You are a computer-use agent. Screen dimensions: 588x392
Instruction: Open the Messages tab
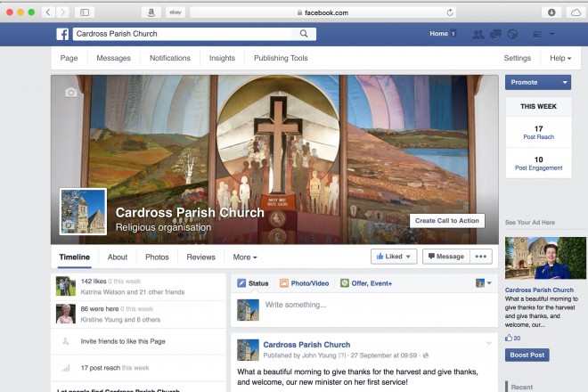click(x=114, y=58)
